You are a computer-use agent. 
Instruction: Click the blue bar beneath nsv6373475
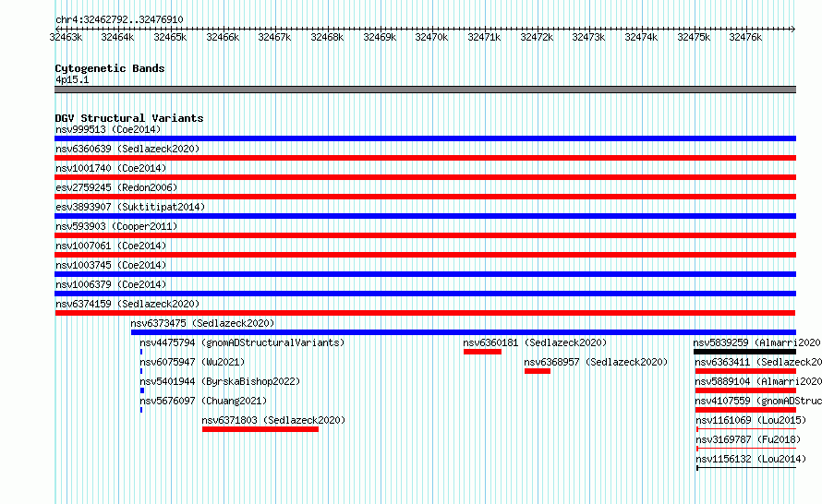pyautogui.click(x=464, y=332)
